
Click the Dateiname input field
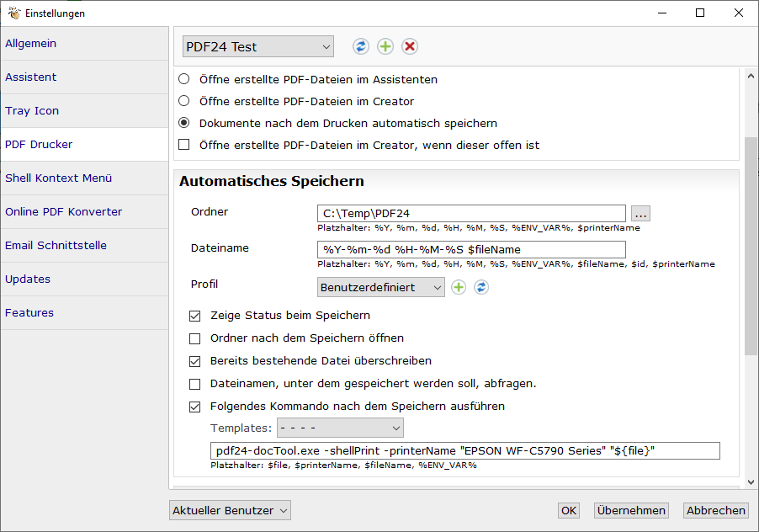(471, 250)
